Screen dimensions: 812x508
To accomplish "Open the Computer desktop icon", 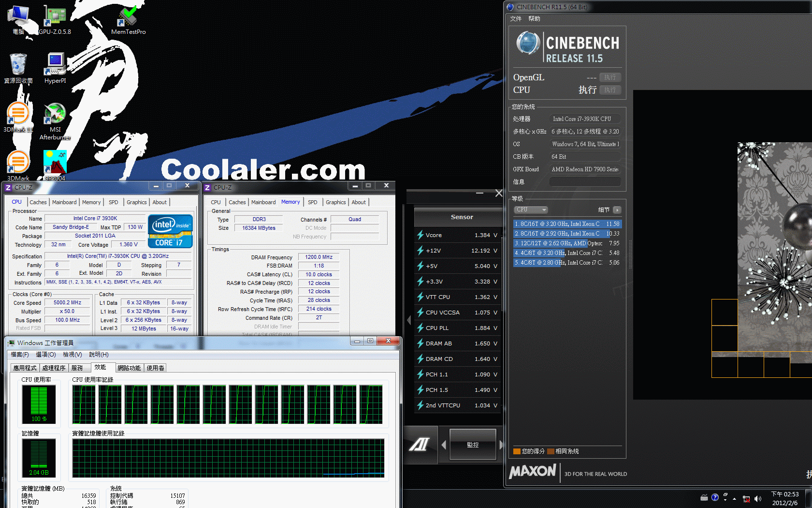I will pyautogui.click(x=18, y=19).
